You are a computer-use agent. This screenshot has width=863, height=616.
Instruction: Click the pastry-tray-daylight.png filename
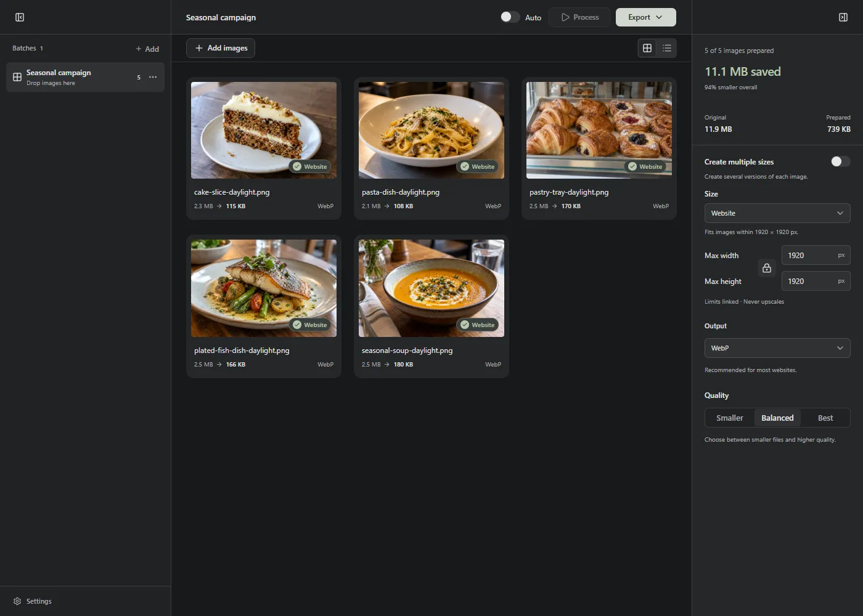point(569,192)
